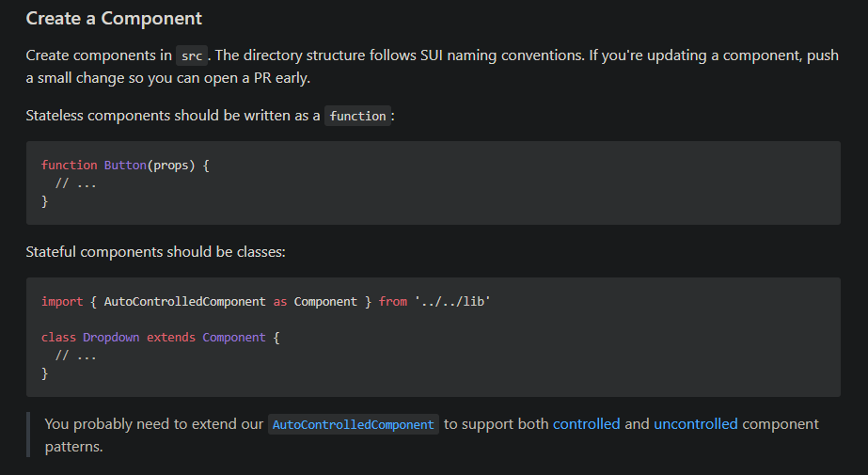Click the 'Button' function name in the code
The height and width of the screenshot is (475, 868).
(x=125, y=165)
